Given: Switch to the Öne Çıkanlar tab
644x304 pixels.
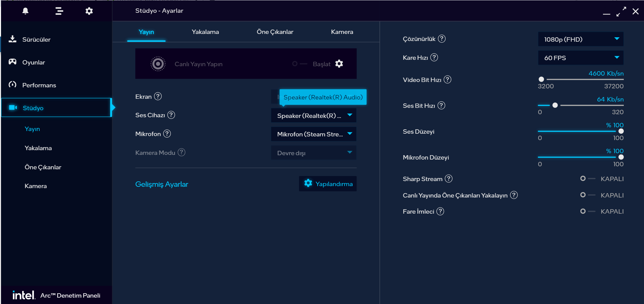Looking at the screenshot, I should coord(275,32).
